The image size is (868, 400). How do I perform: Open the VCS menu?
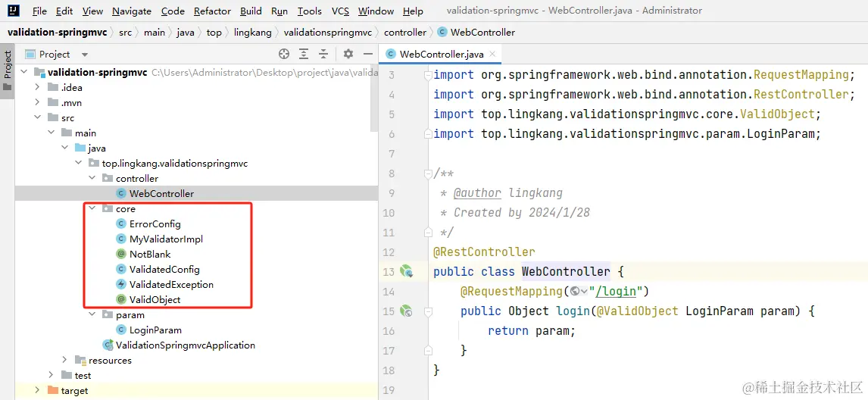[x=340, y=11]
